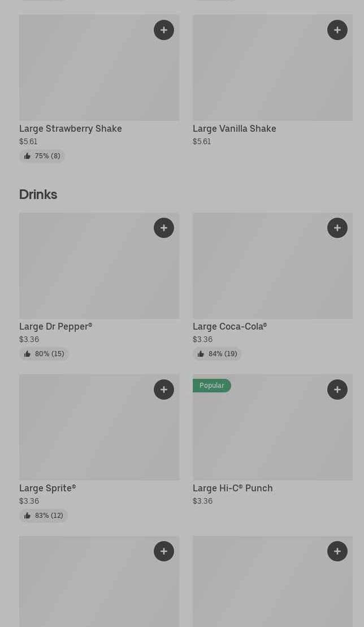Click Large Coca-Cola 84% rating badge
364x627 pixels.
(x=218, y=354)
